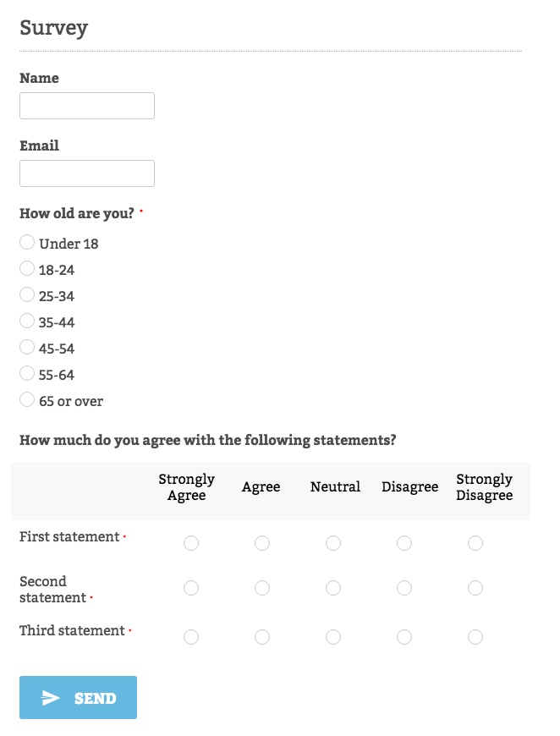
Task: Select the "Under 18" age option
Action: click(x=27, y=243)
